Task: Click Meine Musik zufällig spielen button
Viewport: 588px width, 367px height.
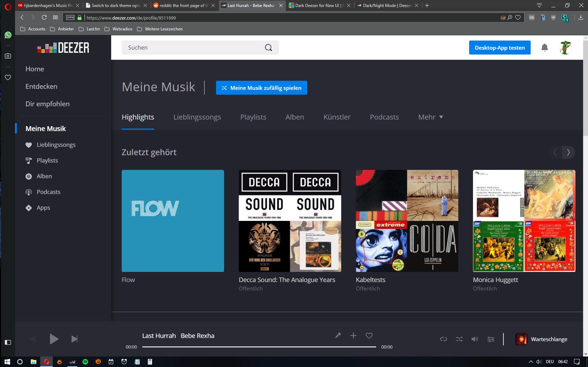Action: click(261, 88)
